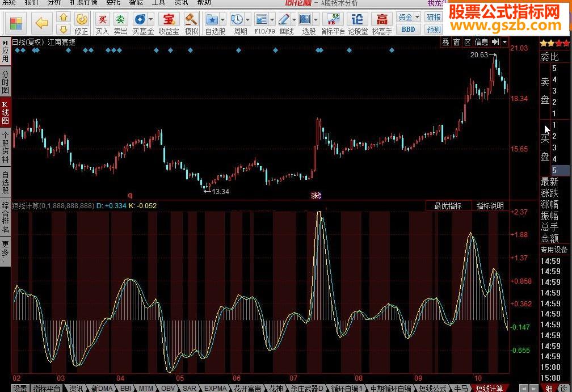Expand the 选股 dropdown arrow

point(316,19)
